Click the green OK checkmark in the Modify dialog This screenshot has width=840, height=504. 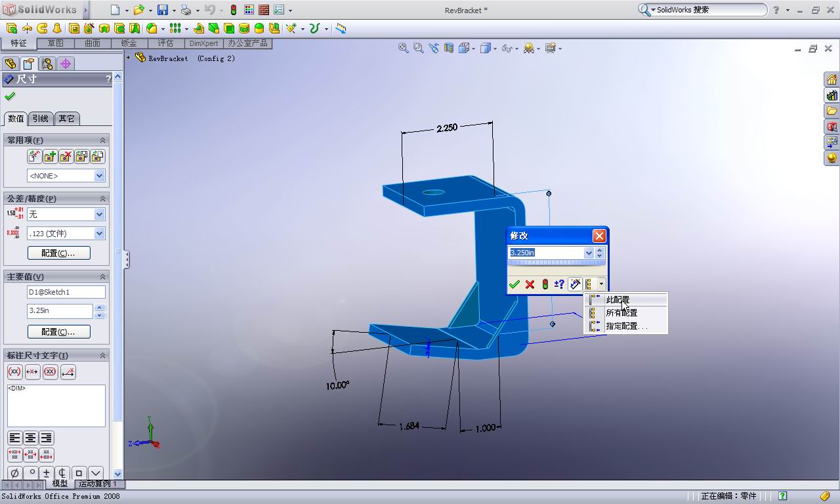click(x=514, y=284)
